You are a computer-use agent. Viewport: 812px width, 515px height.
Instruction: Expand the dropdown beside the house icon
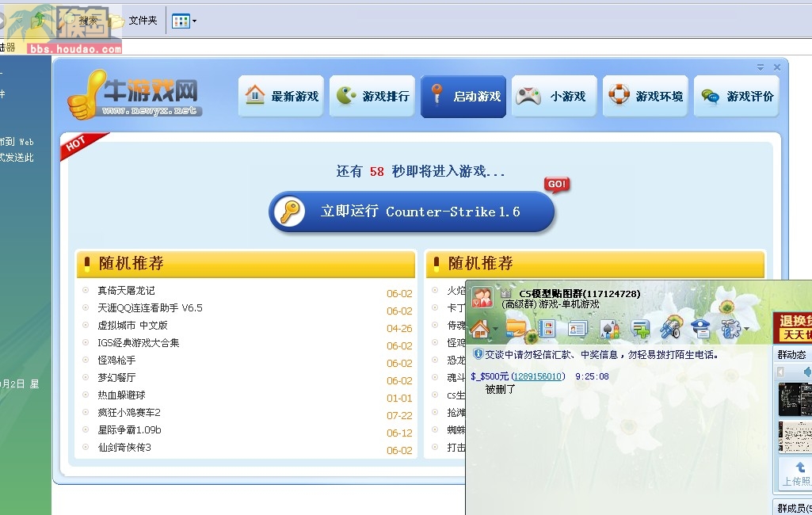pyautogui.click(x=496, y=330)
